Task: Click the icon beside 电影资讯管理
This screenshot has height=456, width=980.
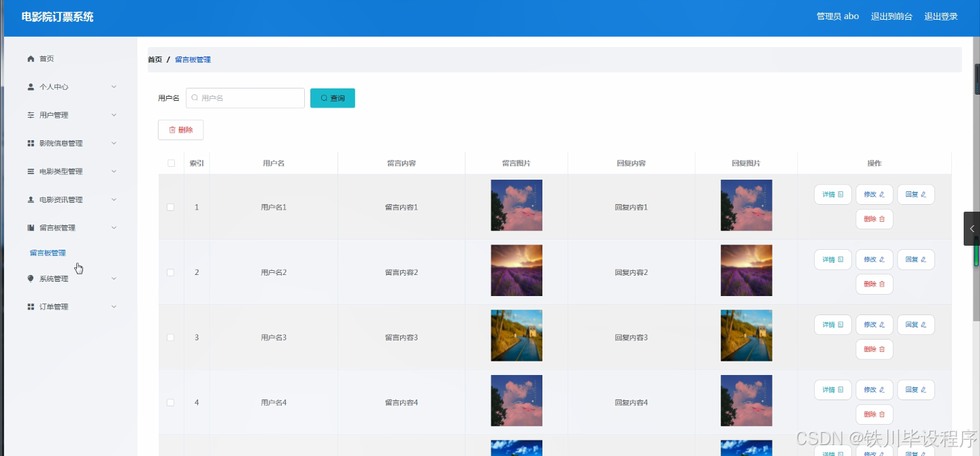Action: [x=31, y=200]
